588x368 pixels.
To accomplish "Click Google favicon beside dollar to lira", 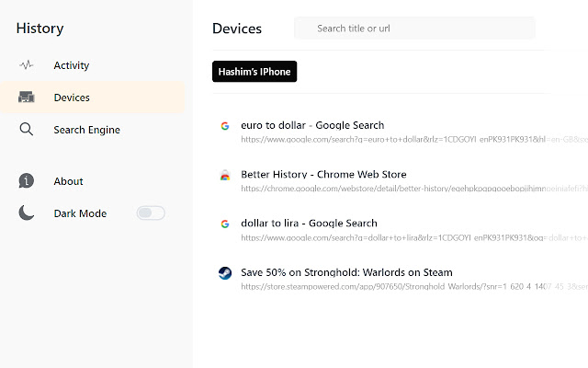I will (x=224, y=224).
